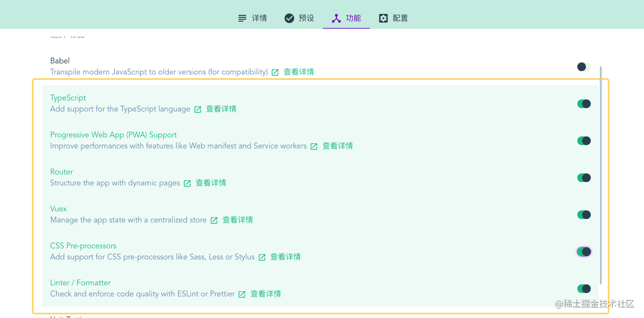Open 查看详情 link for Router
This screenshot has height=318, width=644.
211,183
